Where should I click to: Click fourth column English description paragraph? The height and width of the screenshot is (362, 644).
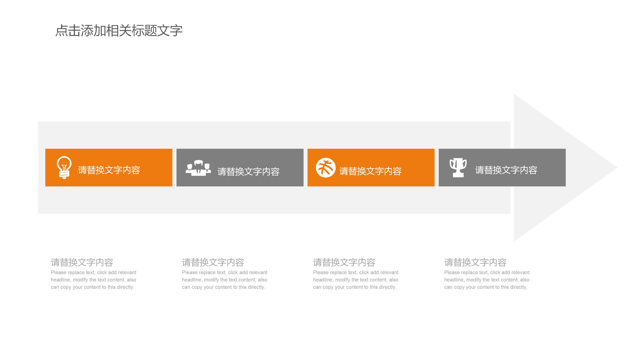487,280
